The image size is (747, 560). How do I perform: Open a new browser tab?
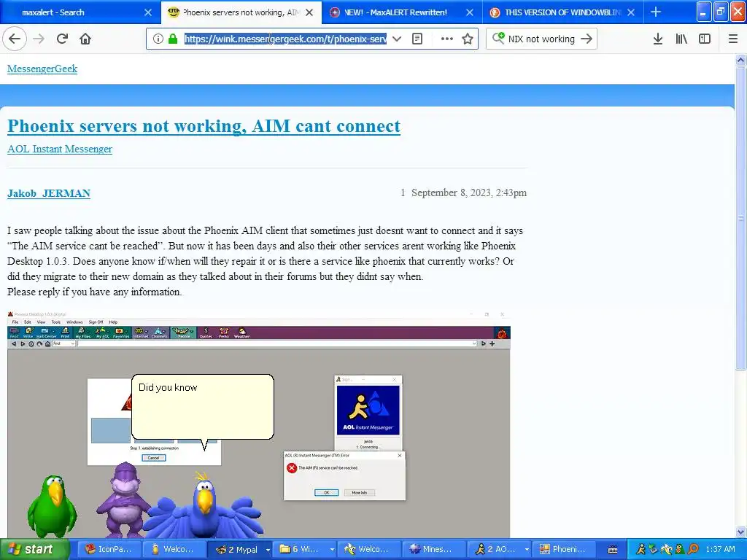(x=656, y=12)
